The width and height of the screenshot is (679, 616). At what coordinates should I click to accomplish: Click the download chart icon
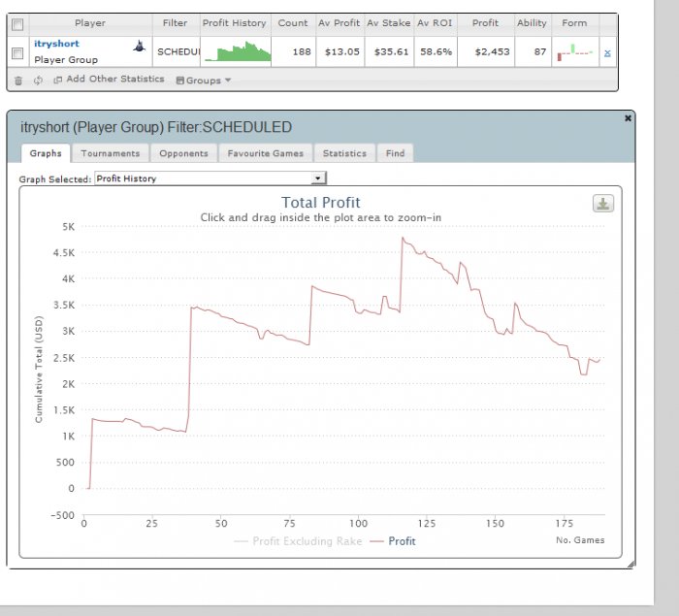pyautogui.click(x=602, y=204)
